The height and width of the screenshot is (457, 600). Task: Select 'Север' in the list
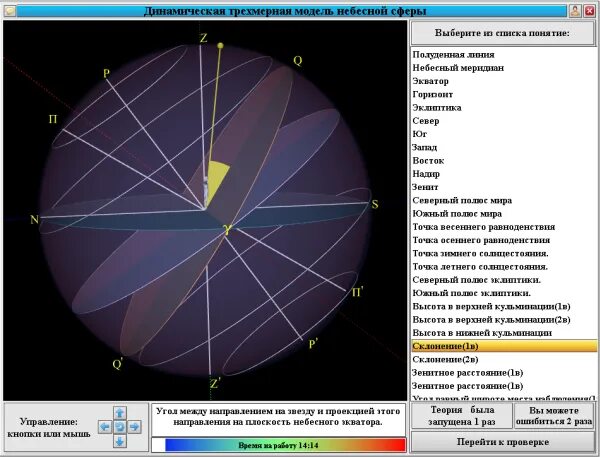coord(504,121)
